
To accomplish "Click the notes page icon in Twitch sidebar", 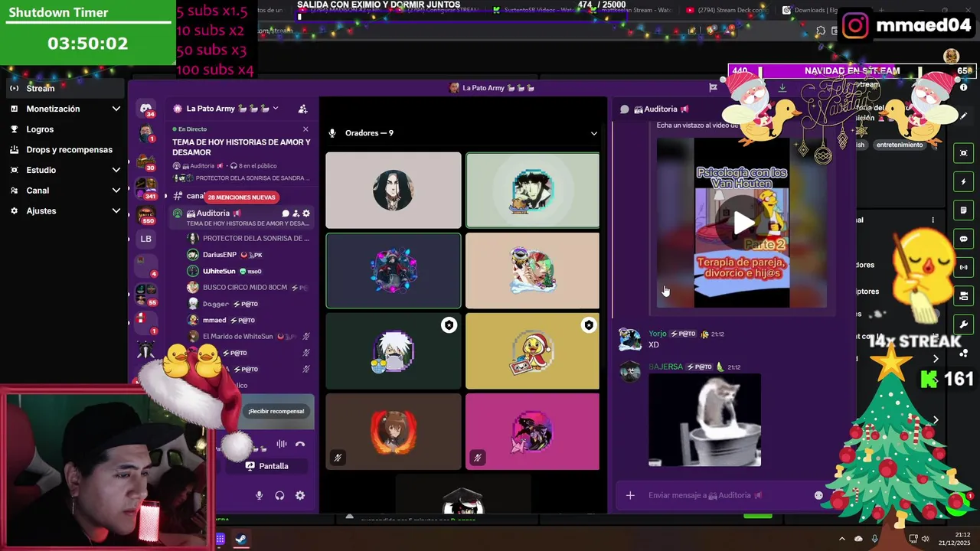I will [x=963, y=210].
